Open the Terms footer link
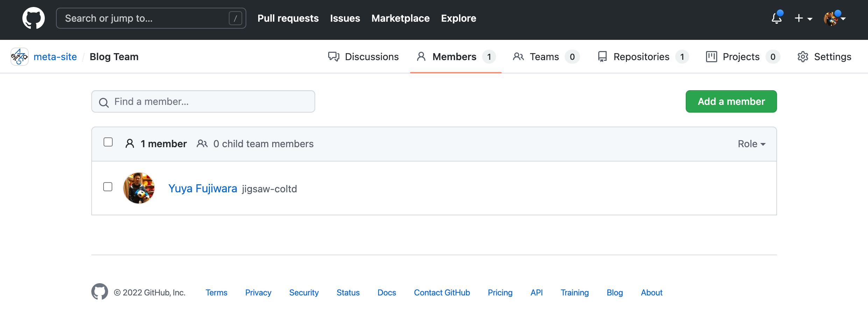868x329 pixels. (x=216, y=293)
